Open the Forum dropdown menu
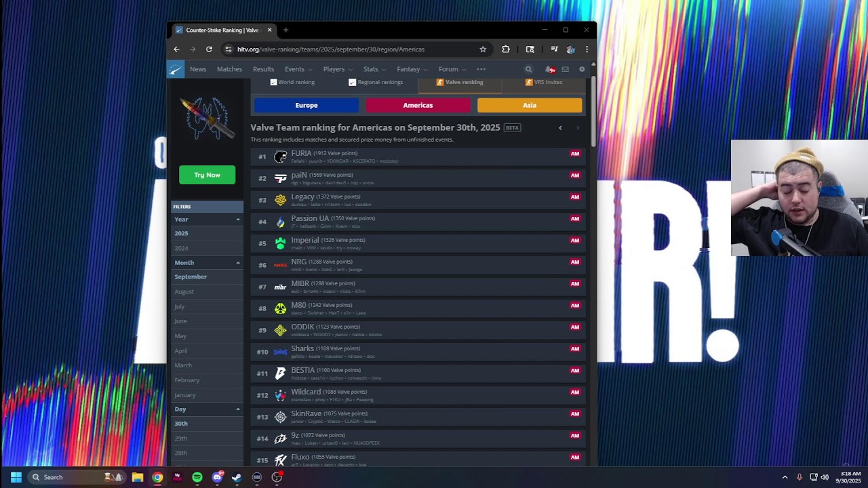The height and width of the screenshot is (488, 868). pyautogui.click(x=452, y=69)
